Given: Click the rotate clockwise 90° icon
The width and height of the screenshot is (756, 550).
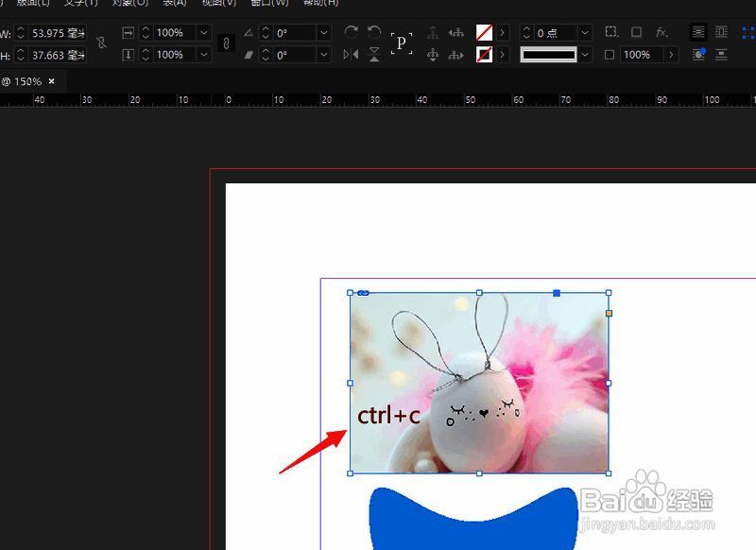Looking at the screenshot, I should pos(352,30).
